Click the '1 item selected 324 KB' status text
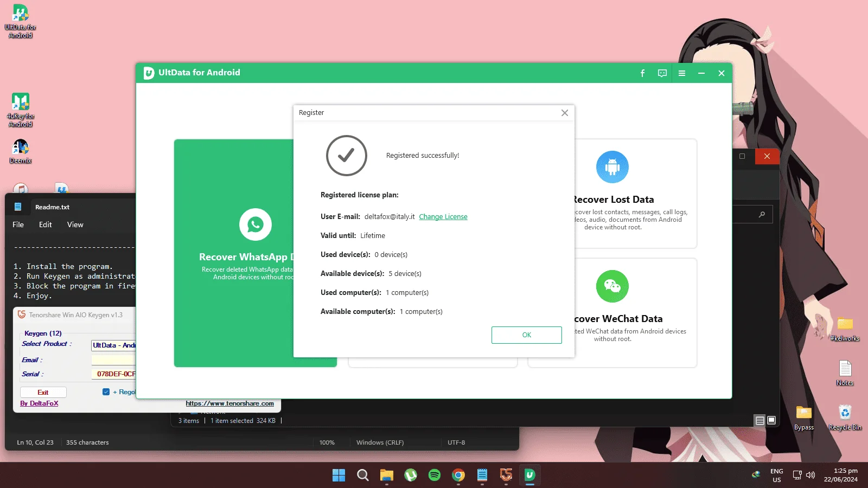 (x=243, y=421)
